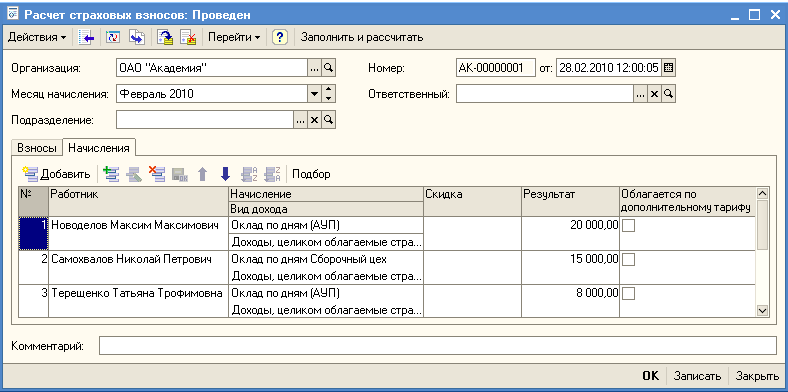Click the Скидка column header
Image resolution: width=788 pixels, height=392 pixels.
point(472,202)
